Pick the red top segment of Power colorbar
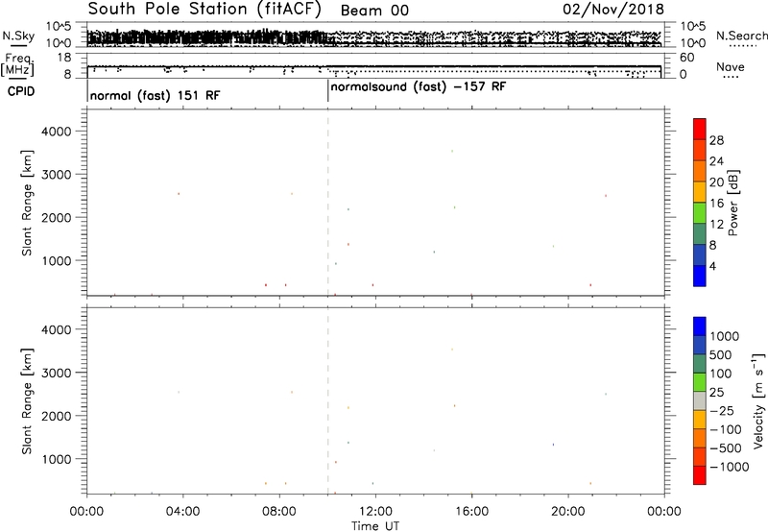768x532 pixels. pos(700,129)
